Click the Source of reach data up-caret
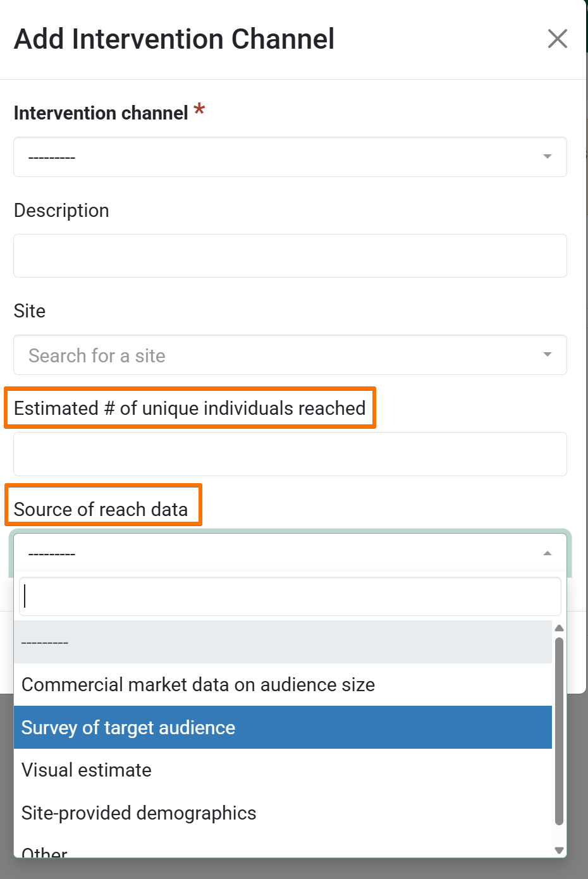The image size is (588, 879). pyautogui.click(x=547, y=553)
